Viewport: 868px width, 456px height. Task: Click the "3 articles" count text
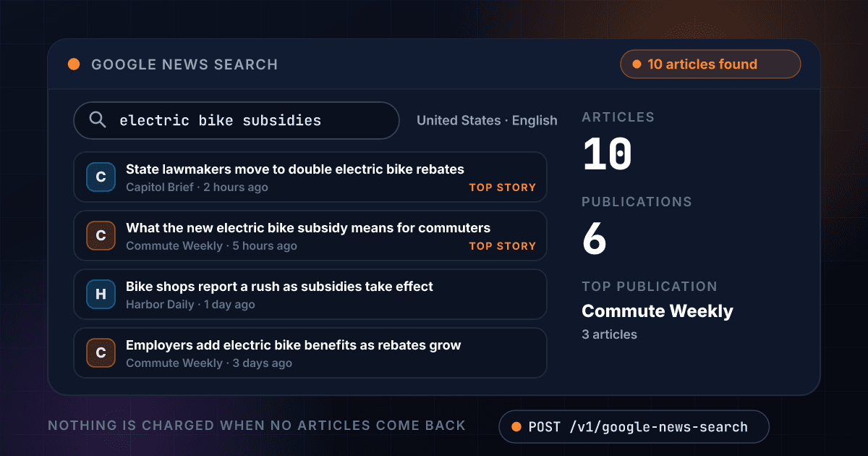[x=609, y=334]
